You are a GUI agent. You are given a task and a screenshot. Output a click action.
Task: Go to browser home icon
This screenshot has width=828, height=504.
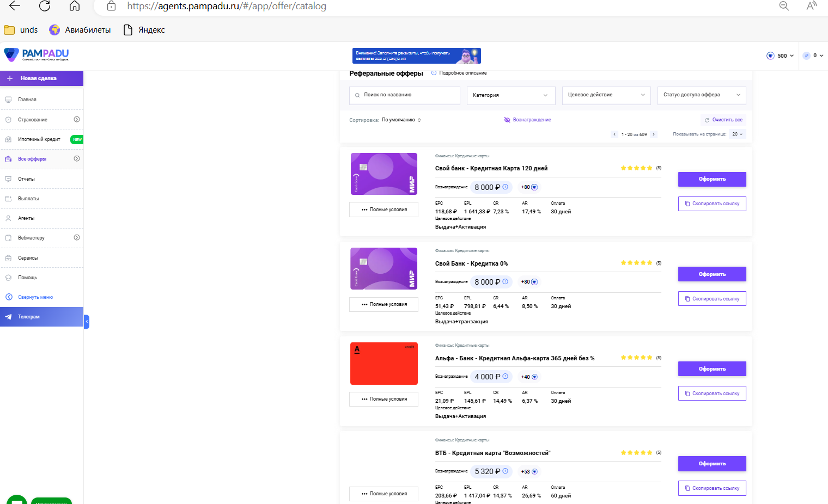(x=75, y=6)
